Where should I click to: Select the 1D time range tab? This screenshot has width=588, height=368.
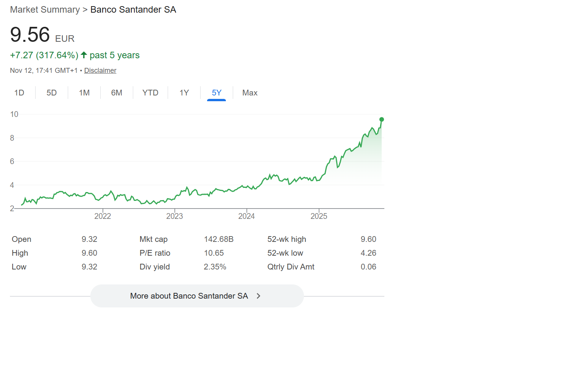pos(19,93)
